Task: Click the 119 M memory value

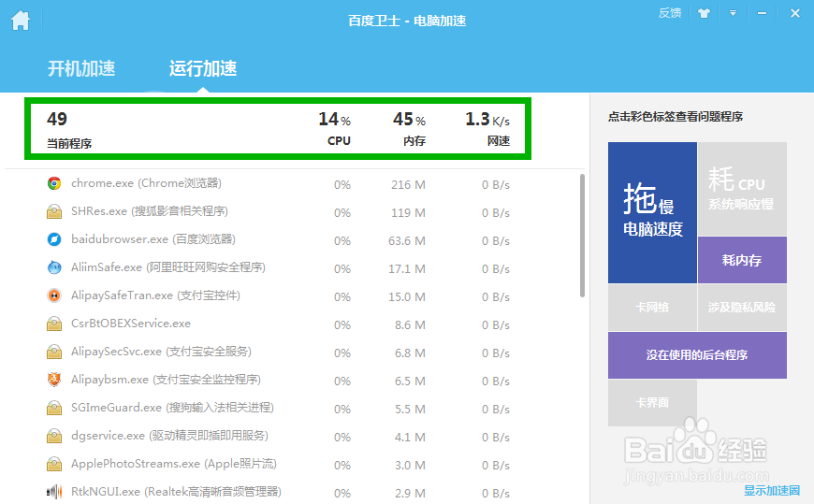Action: pos(408,213)
